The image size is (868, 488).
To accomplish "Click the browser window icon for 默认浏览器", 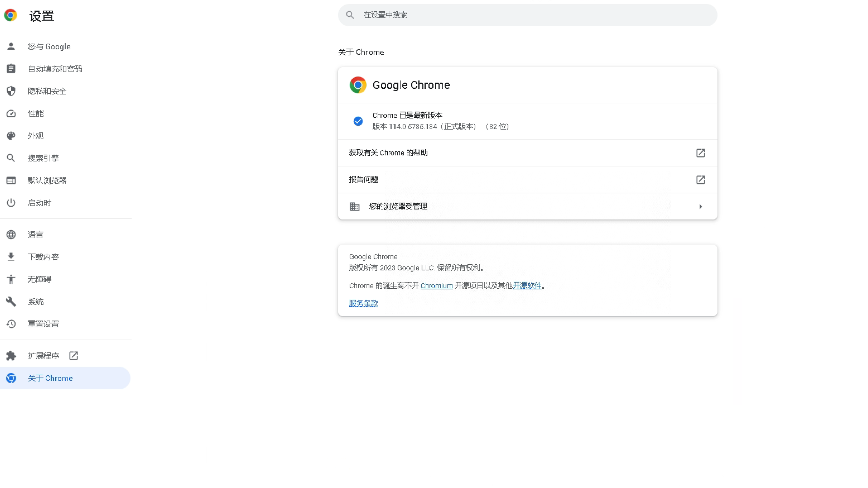I will click(x=11, y=180).
